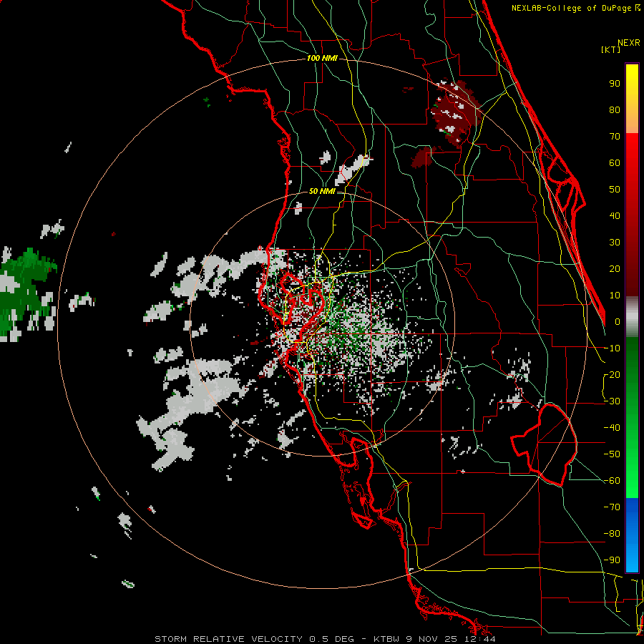Screen dimensions: 644x644
Task: Click the "50 NMI" range ring label
Action: click(x=322, y=191)
